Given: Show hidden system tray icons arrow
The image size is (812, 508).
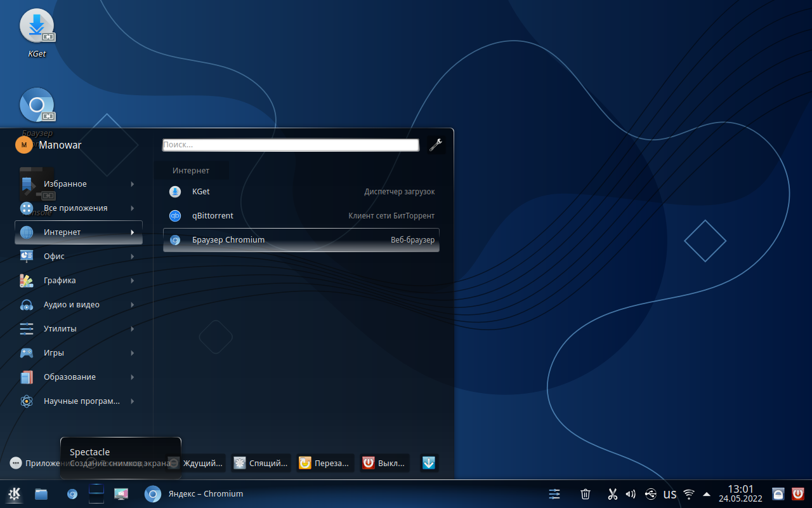Looking at the screenshot, I should point(707,494).
